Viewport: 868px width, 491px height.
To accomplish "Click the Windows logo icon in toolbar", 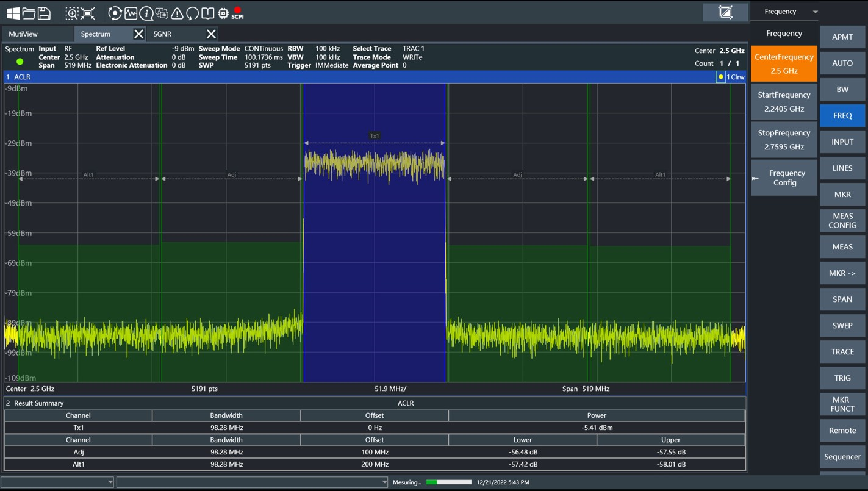I will click(x=13, y=13).
